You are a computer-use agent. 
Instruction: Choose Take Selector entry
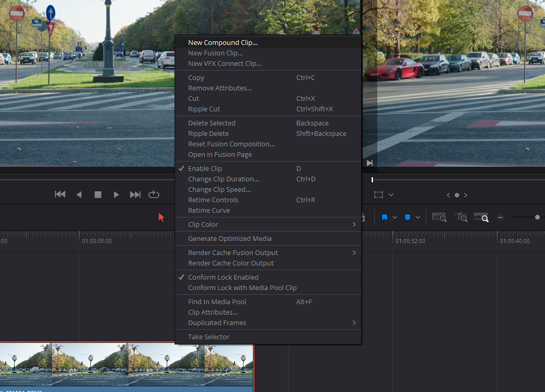pos(268,337)
